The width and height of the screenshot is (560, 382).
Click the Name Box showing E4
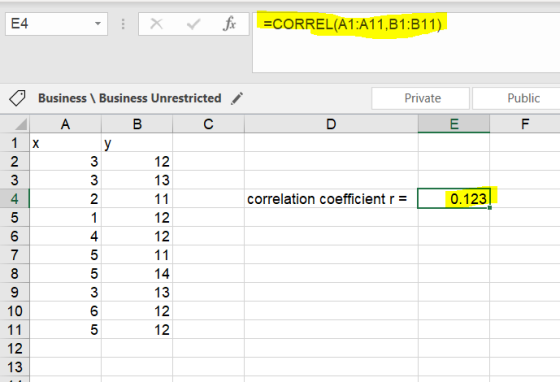(56, 24)
